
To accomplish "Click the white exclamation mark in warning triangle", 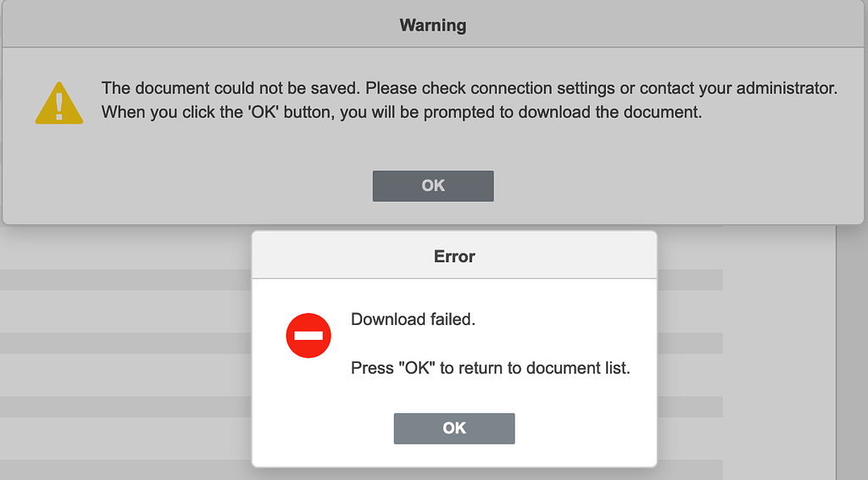I will [x=58, y=105].
